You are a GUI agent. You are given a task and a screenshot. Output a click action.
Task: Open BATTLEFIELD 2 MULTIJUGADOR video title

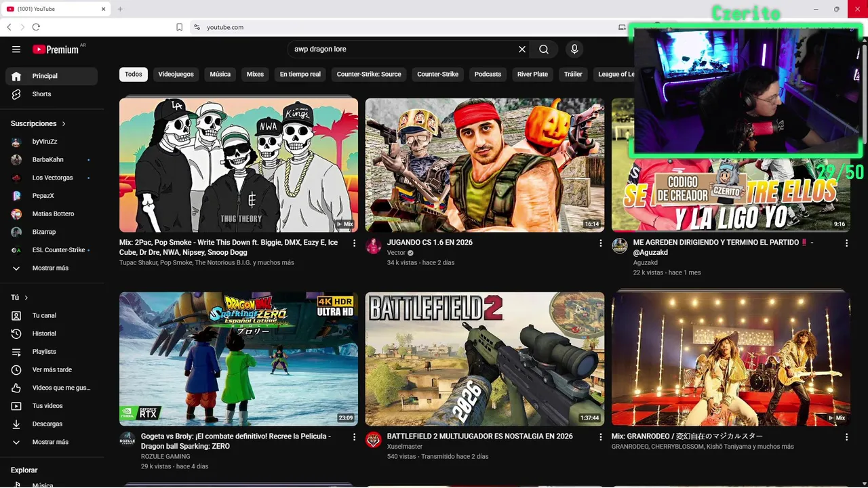click(479, 436)
